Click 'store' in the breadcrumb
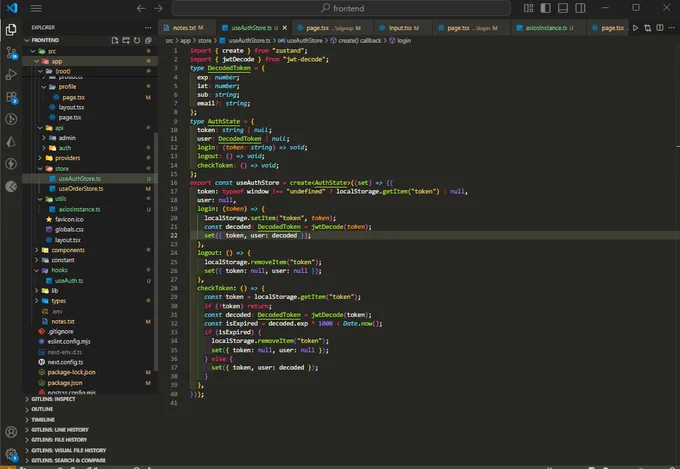Screen dimensions: 680x469 [205, 40]
